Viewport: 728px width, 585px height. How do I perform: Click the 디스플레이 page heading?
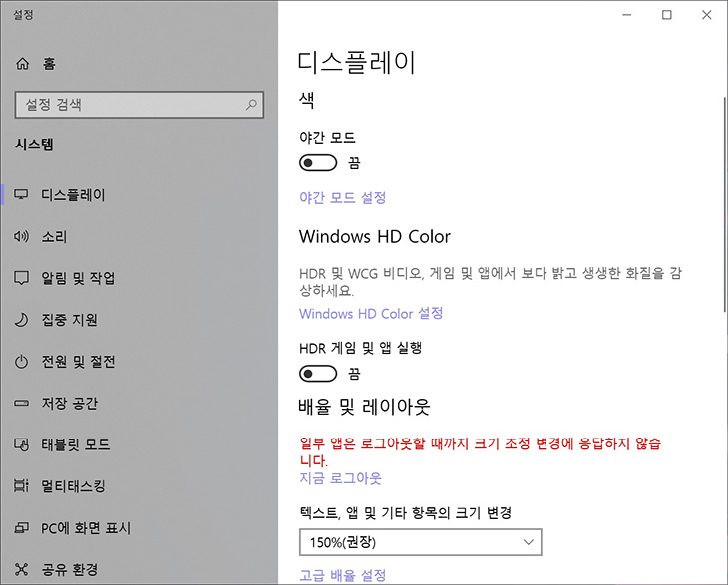[x=356, y=63]
